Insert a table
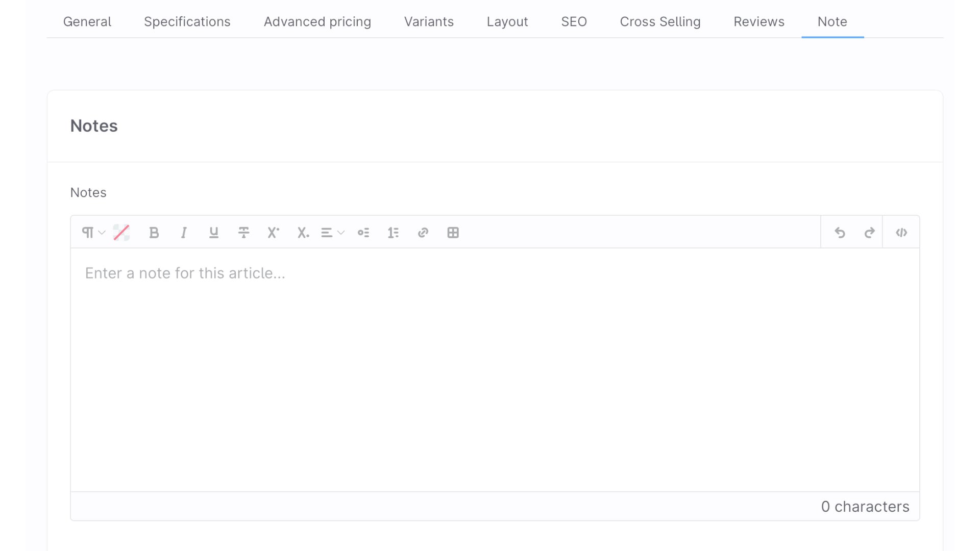The height and width of the screenshot is (551, 980). coord(453,233)
